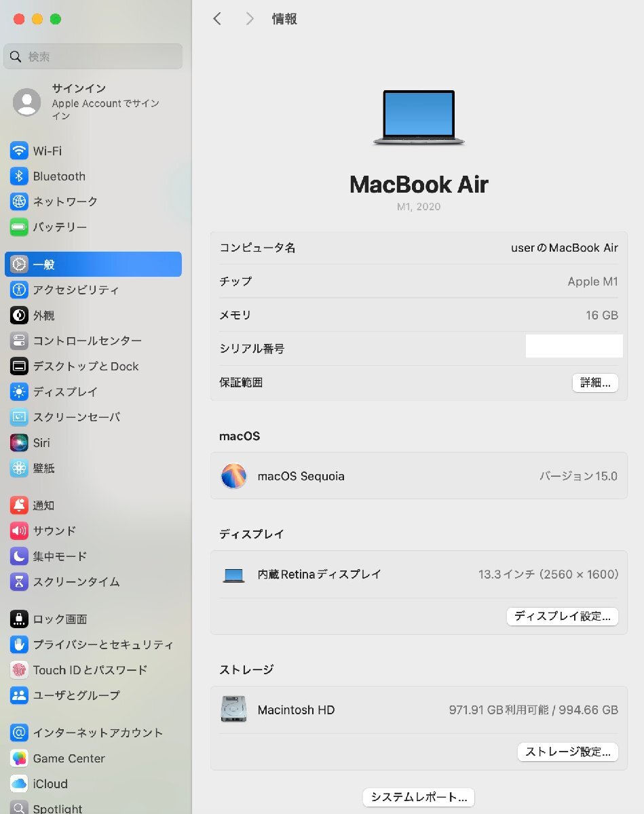
Task: Open 集中モード moon icon
Action: 19,556
